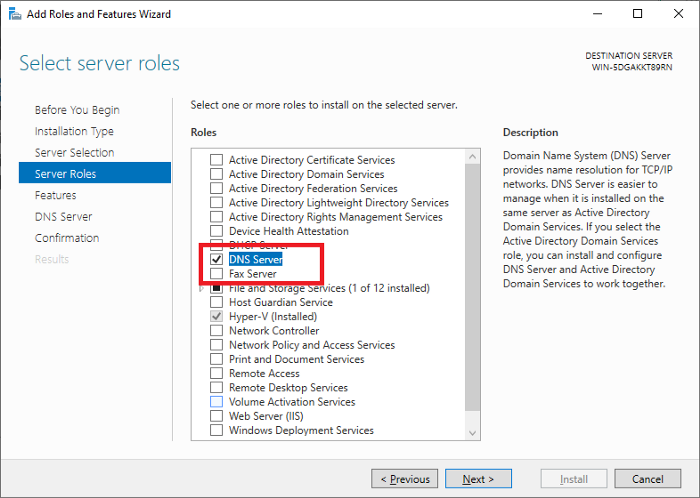Go to the Before You Begin step

coord(77,110)
